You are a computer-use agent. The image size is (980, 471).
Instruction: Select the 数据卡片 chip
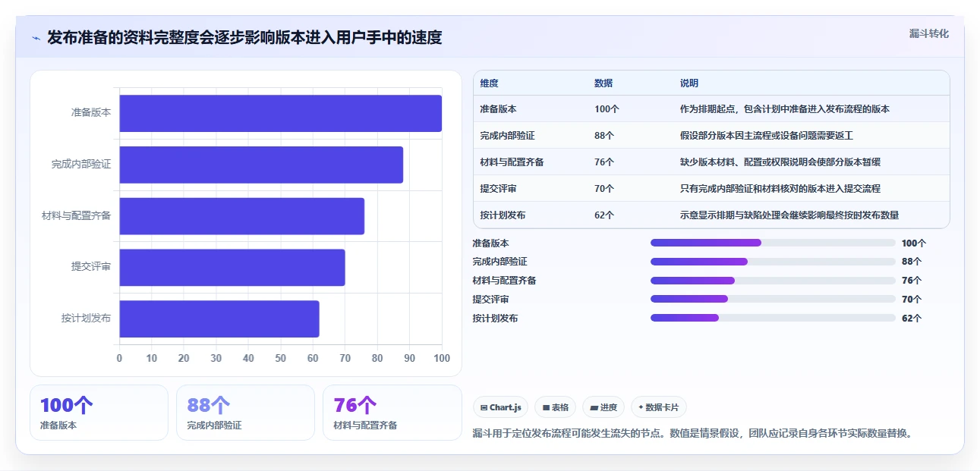(x=659, y=407)
